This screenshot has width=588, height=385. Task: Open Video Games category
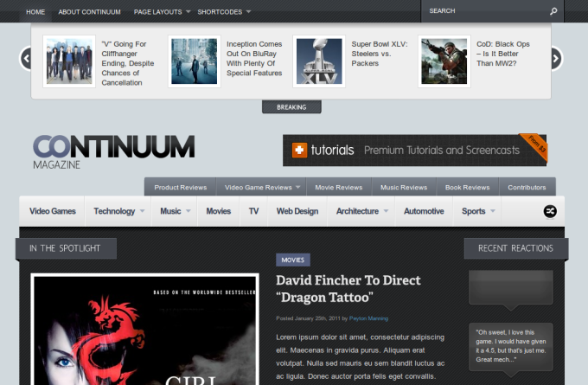[x=53, y=211]
